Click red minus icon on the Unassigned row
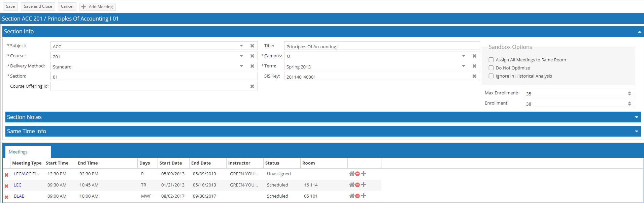 [x=358, y=174]
